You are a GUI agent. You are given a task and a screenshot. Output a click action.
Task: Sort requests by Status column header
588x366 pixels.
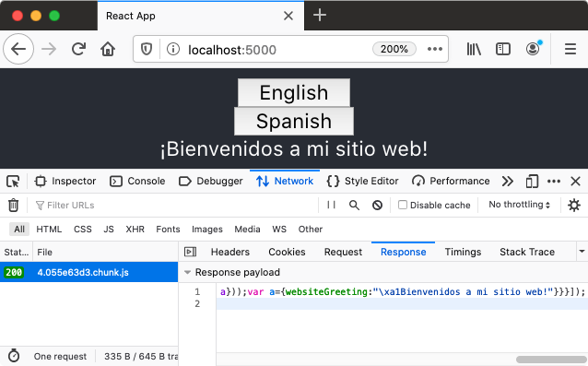pyautogui.click(x=16, y=252)
